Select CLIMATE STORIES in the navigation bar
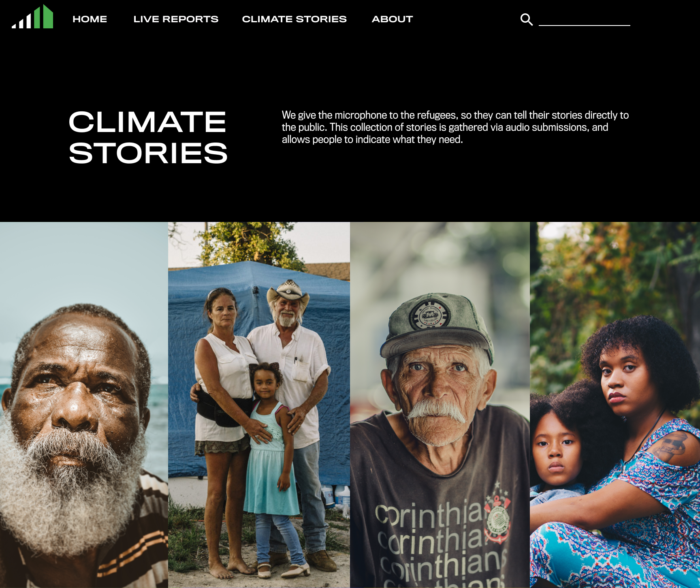700x588 pixels. [294, 19]
